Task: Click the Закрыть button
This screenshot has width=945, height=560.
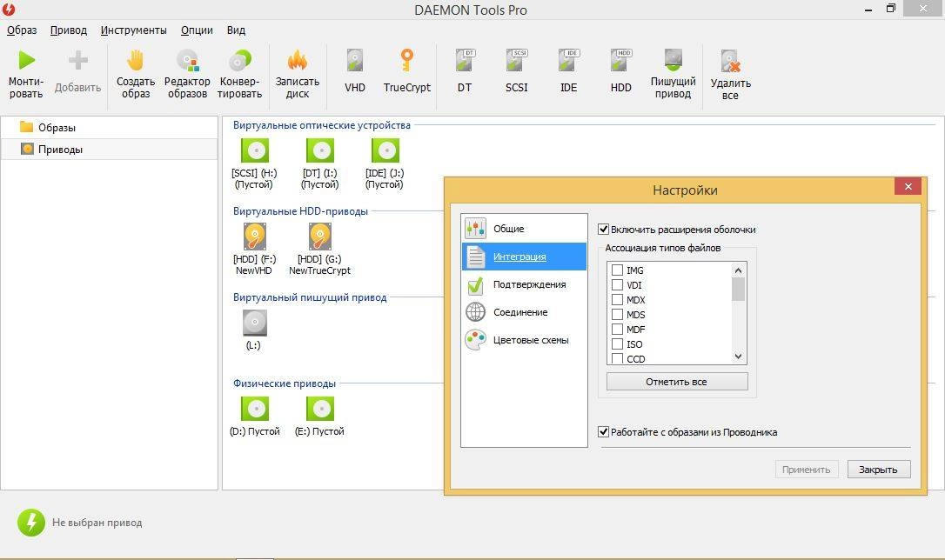Action: (x=879, y=470)
